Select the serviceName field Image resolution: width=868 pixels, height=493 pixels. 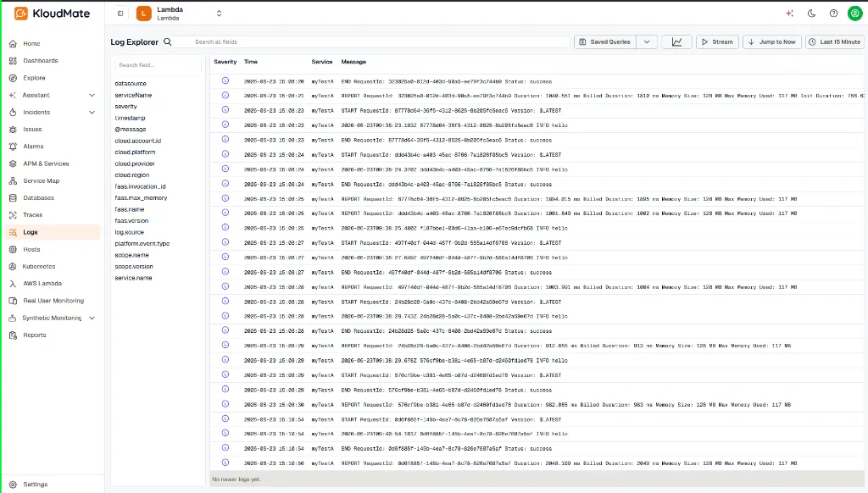tap(133, 95)
